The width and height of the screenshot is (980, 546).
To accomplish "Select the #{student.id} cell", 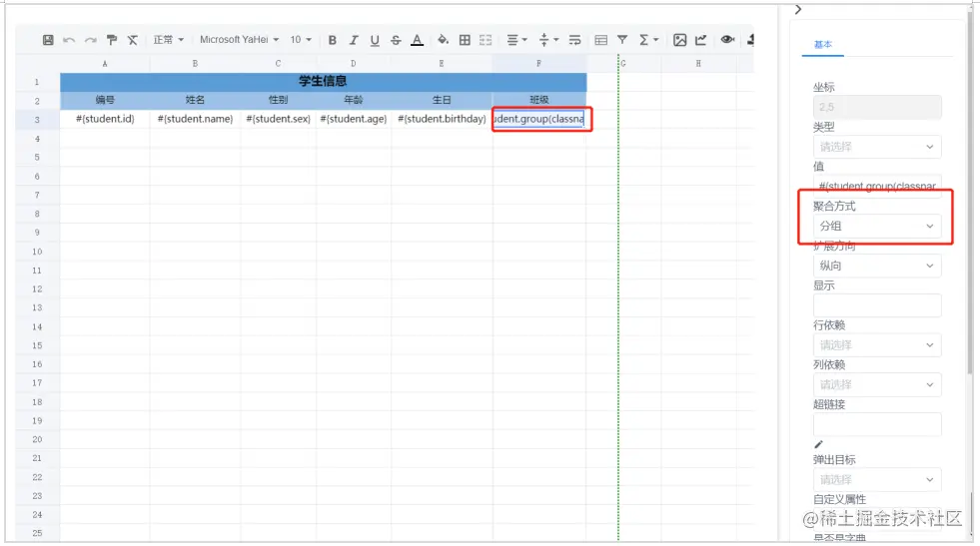I will pyautogui.click(x=105, y=119).
